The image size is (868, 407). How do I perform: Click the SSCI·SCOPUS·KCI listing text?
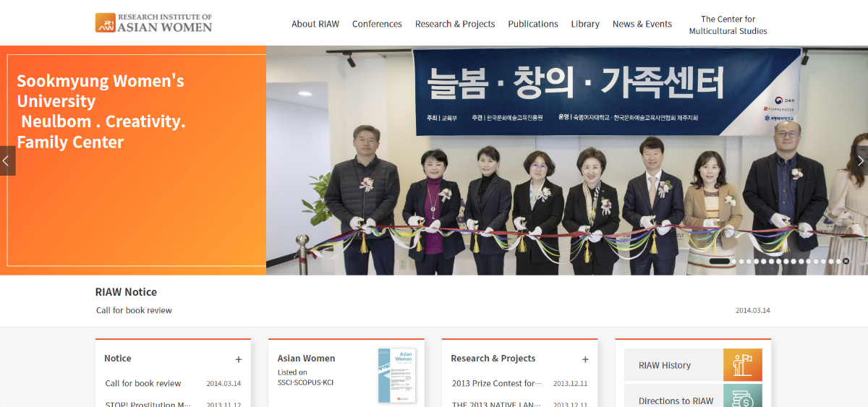[306, 382]
